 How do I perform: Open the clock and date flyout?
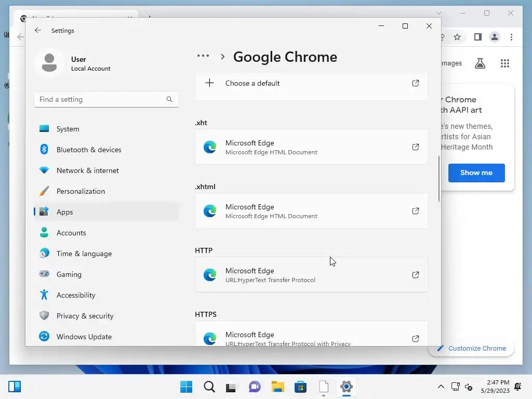[x=495, y=387]
